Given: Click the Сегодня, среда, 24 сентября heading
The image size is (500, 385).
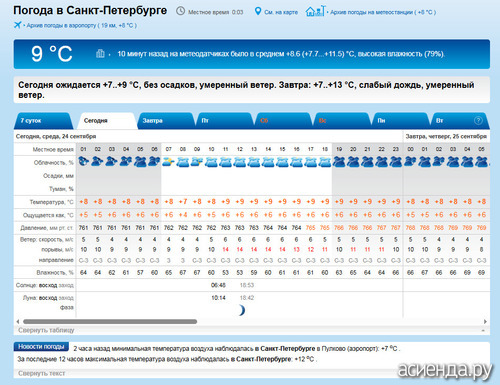Looking at the screenshot, I should click(x=56, y=136).
